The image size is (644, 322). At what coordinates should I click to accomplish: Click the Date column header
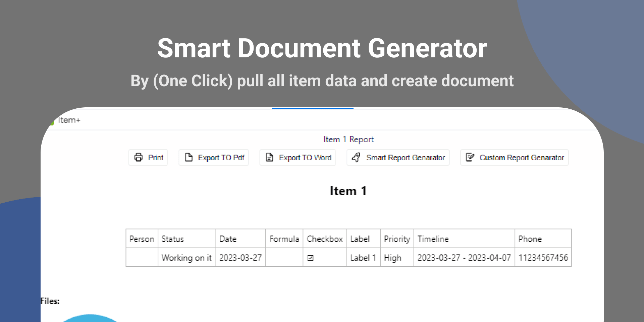(x=240, y=239)
